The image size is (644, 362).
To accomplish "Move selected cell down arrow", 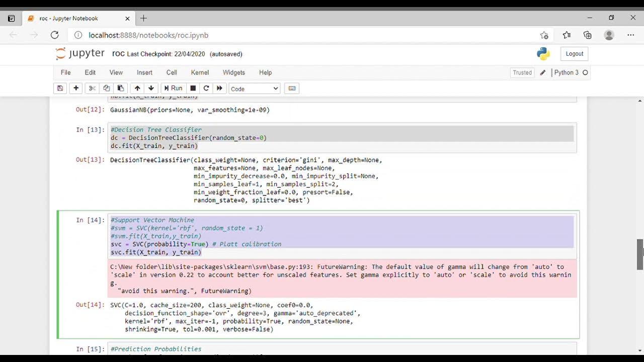I will pos(151,88).
